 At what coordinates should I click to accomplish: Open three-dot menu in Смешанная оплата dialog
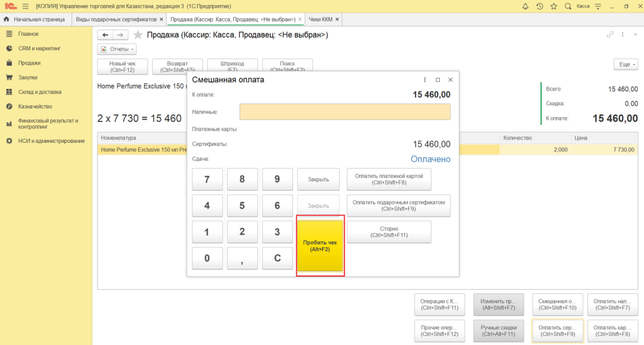[425, 80]
